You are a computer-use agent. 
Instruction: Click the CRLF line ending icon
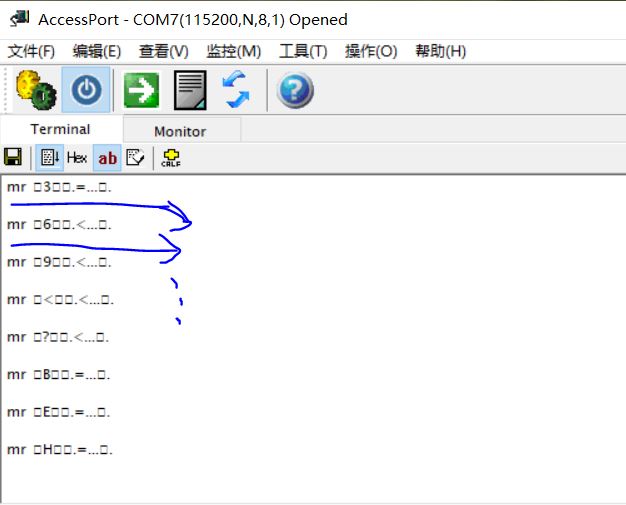point(170,157)
